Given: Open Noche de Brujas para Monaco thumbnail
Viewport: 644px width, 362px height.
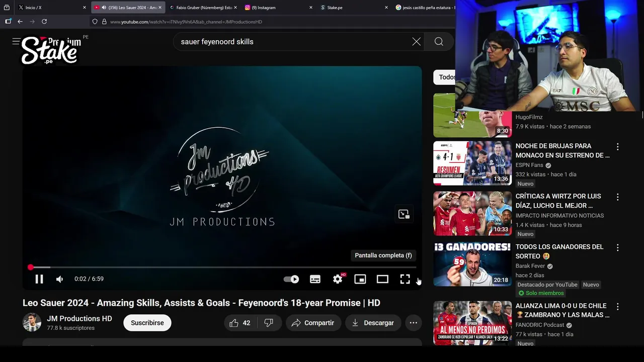Looking at the screenshot, I should (472, 163).
